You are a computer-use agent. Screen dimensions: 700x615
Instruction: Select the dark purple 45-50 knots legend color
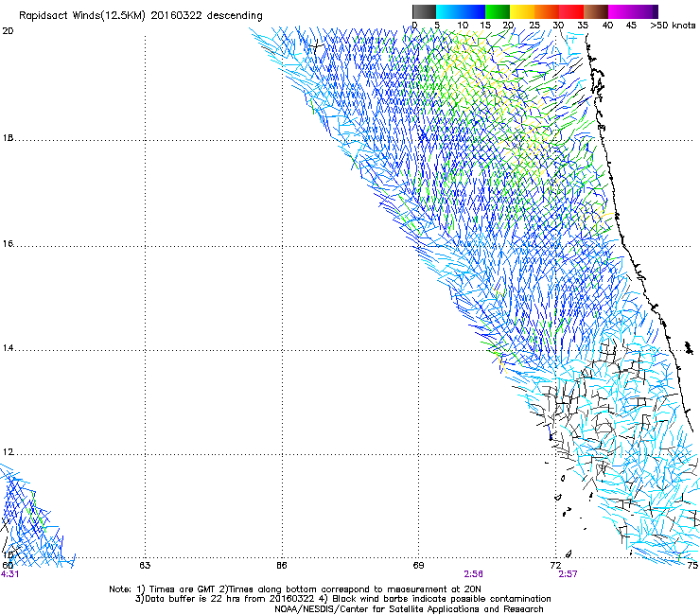click(x=645, y=11)
